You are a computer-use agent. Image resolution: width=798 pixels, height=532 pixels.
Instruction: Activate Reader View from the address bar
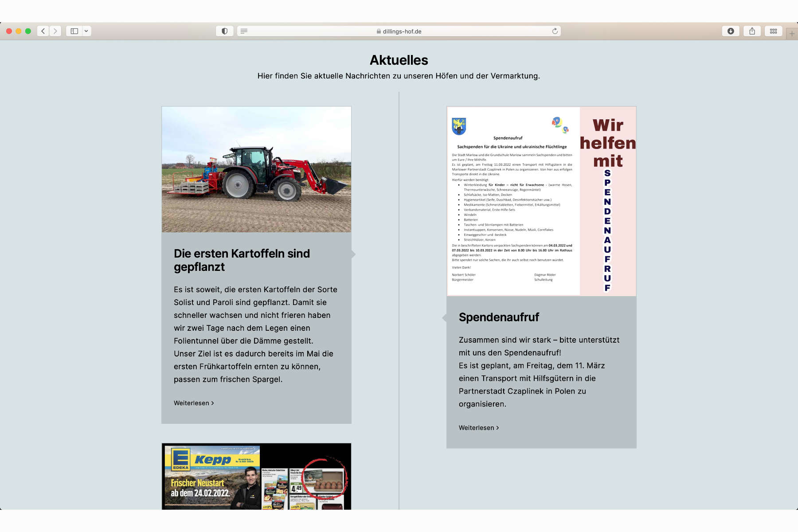pos(244,31)
